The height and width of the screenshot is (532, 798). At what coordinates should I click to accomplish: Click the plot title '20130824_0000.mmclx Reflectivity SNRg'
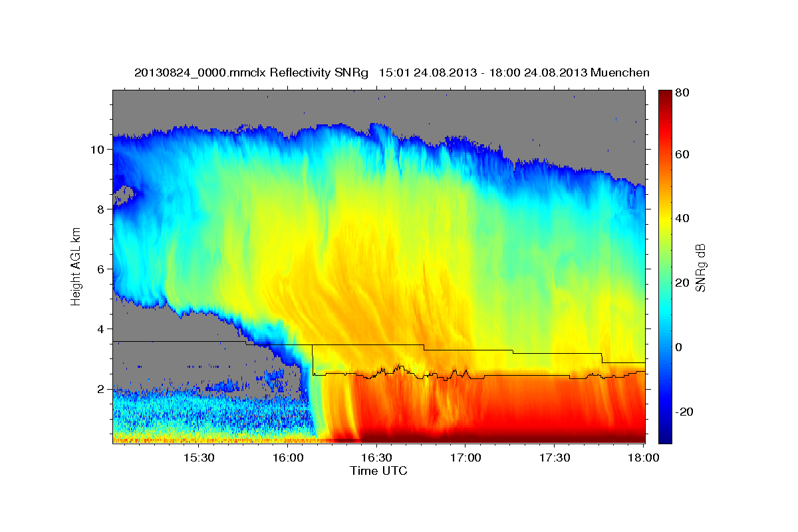point(251,72)
